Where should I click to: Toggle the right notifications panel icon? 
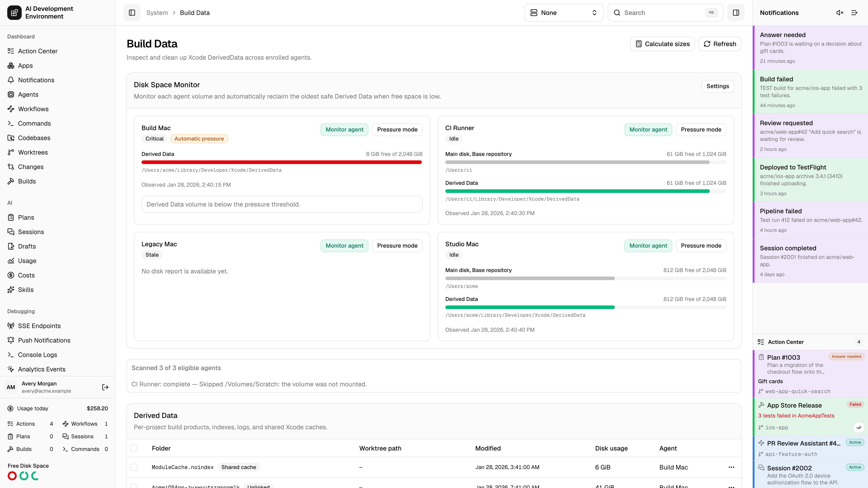pyautogui.click(x=736, y=13)
